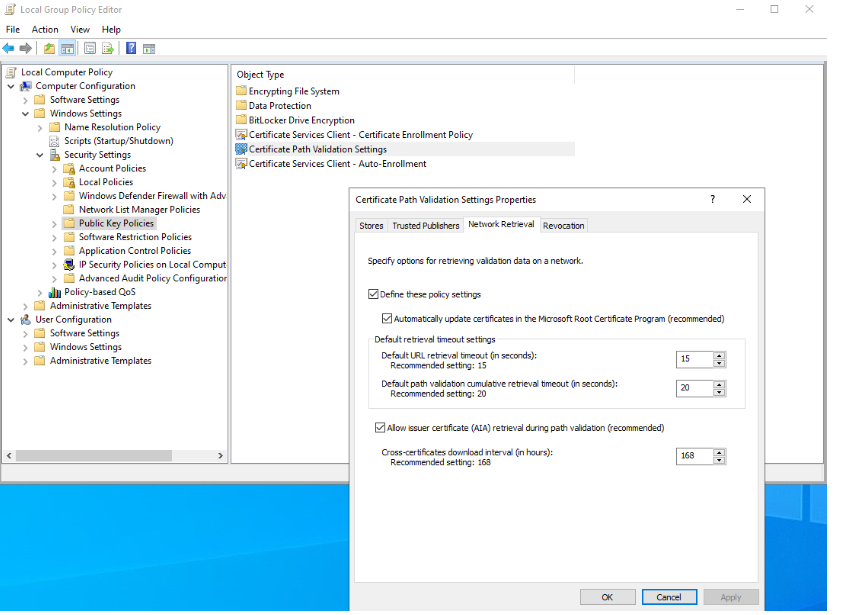This screenshot has width=846, height=615.
Task: Click the Show in New Window icon
Action: (151, 48)
